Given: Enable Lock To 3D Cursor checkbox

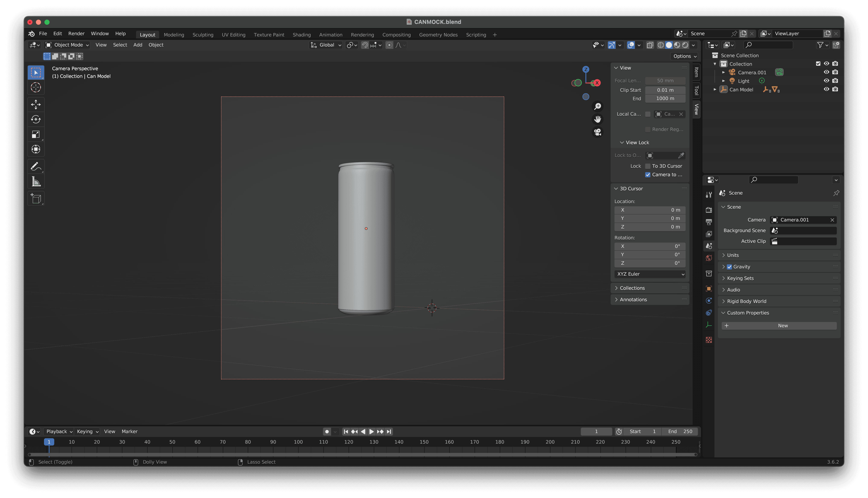Looking at the screenshot, I should [648, 166].
